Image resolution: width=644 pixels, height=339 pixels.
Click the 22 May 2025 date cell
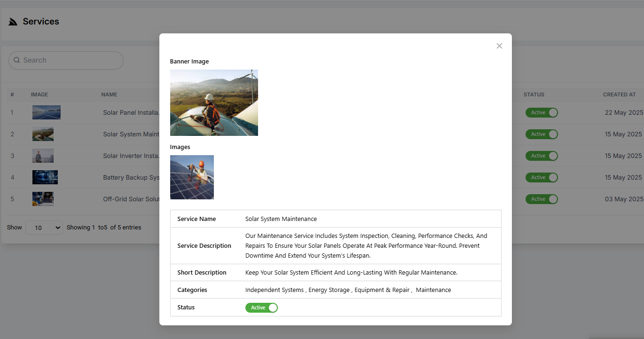click(x=623, y=113)
